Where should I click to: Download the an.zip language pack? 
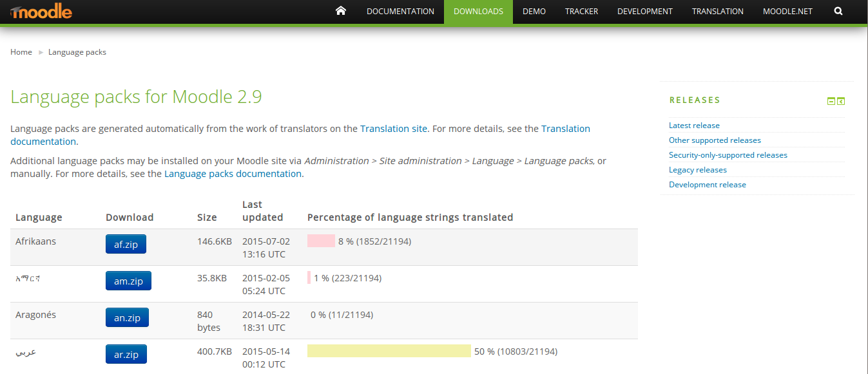[x=127, y=318]
